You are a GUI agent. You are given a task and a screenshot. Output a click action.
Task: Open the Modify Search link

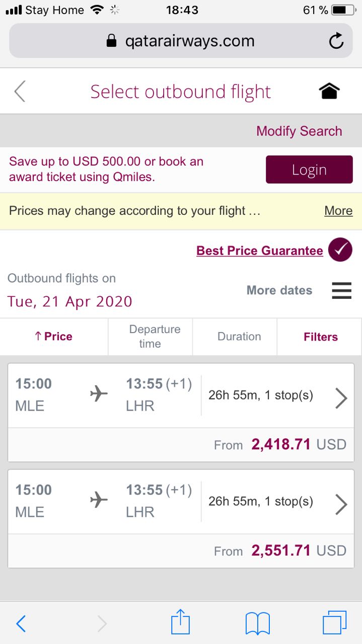299,131
